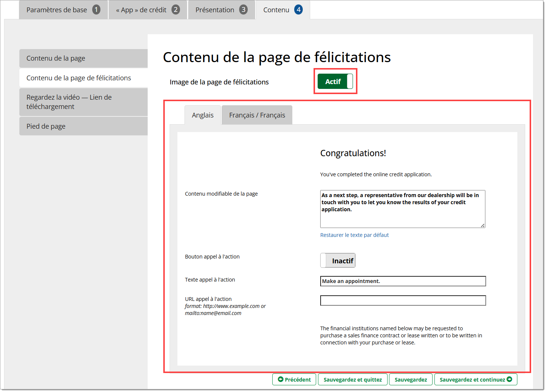
Task: Select the Français / Français language tab
Action: (257, 115)
